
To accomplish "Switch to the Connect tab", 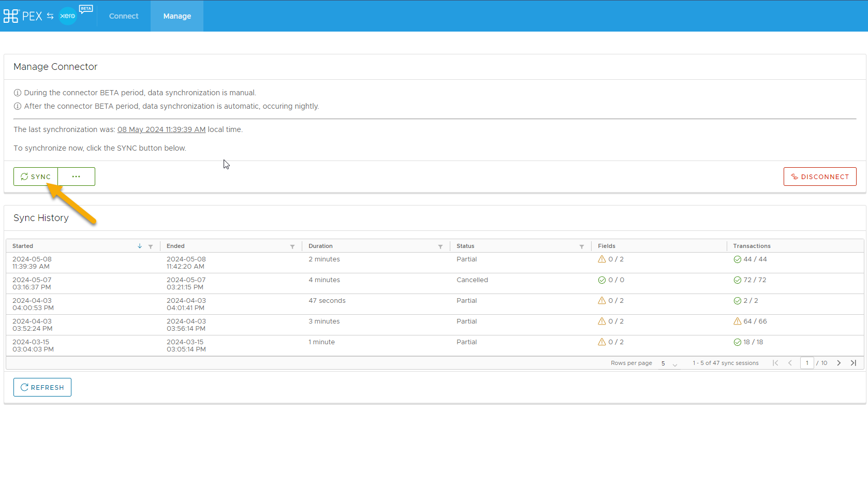I will (x=124, y=16).
